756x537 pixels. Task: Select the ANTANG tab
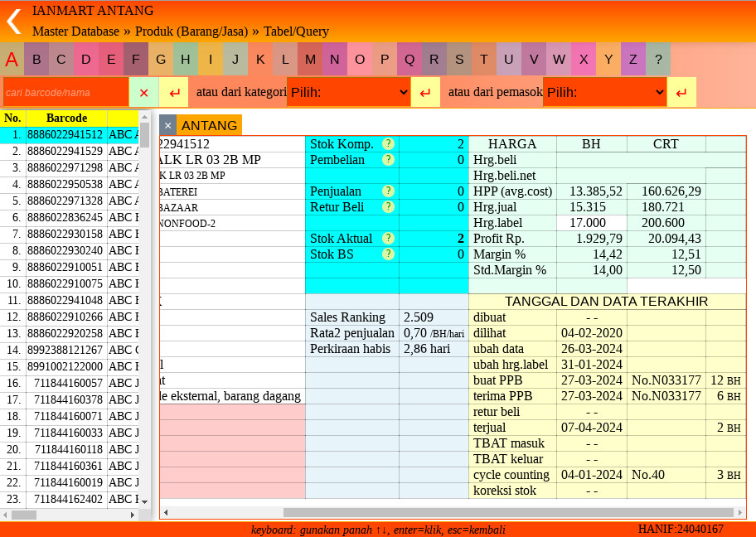209,126
